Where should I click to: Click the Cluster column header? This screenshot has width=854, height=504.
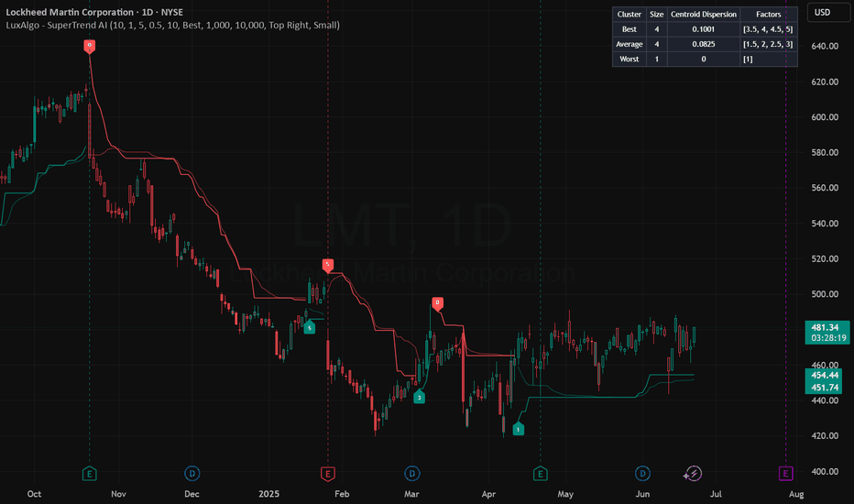630,14
